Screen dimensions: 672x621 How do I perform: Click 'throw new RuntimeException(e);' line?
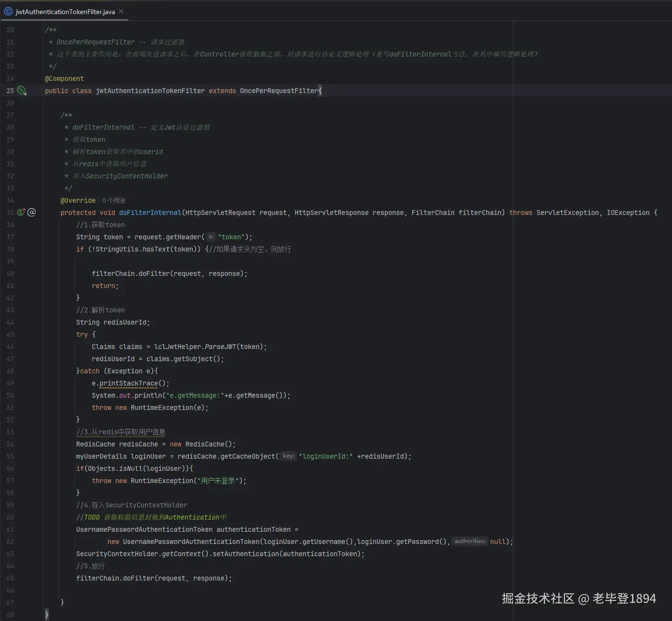pyautogui.click(x=150, y=408)
